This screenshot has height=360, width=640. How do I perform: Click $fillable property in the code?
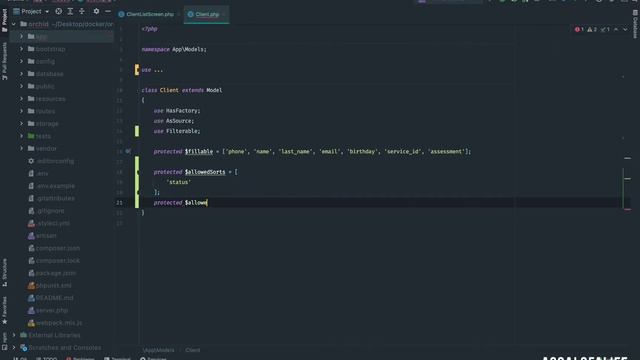pos(199,151)
